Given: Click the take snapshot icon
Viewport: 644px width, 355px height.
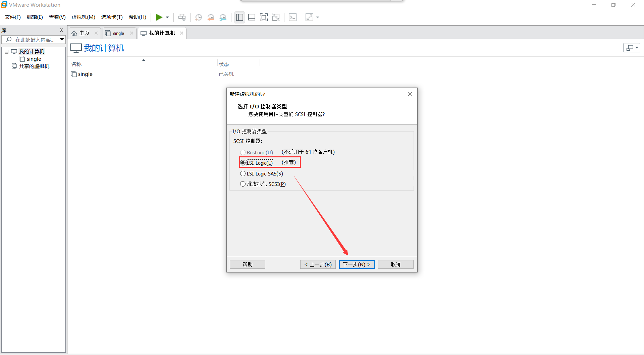Looking at the screenshot, I should [199, 17].
